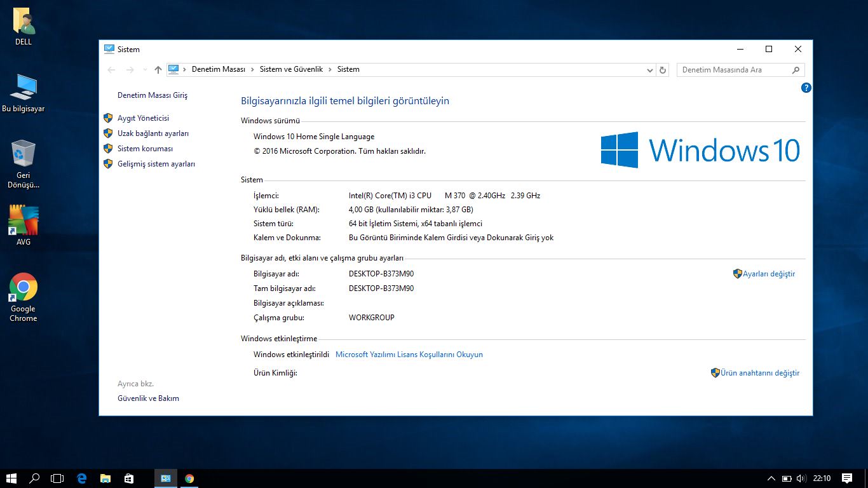The image size is (868, 488).
Task: Focus the Denetim Masasında Ara search box
Action: pyautogui.click(x=741, y=70)
